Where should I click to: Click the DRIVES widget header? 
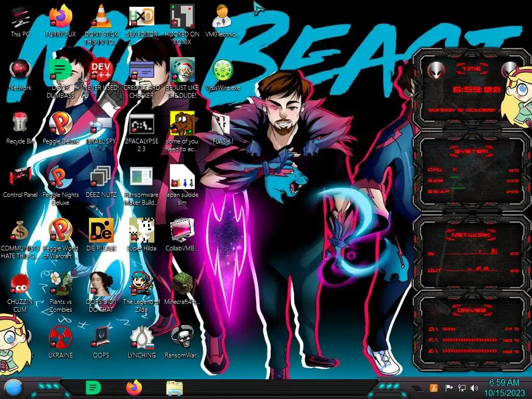[471, 310]
